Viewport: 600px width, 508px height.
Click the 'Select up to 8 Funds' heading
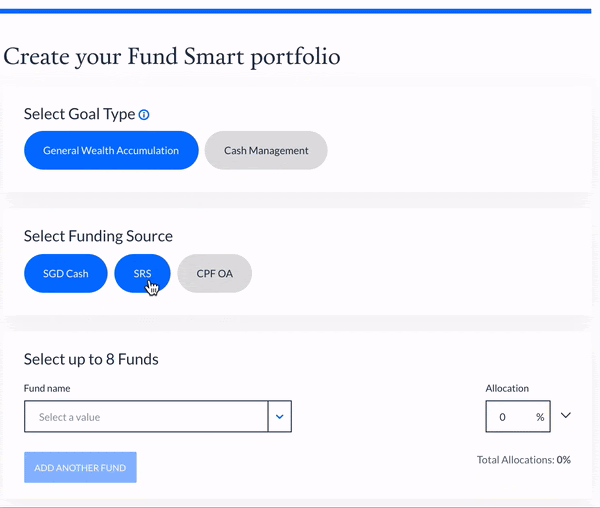coord(91,359)
